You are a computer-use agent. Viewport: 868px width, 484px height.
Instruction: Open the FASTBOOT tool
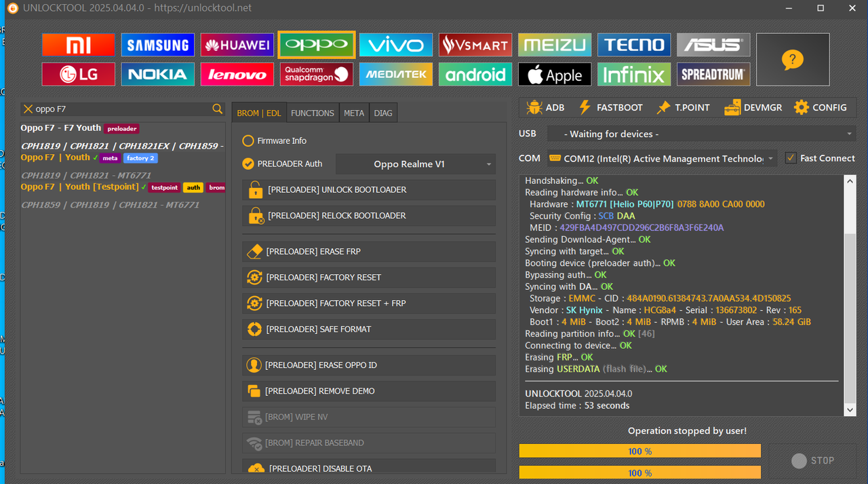(610, 107)
